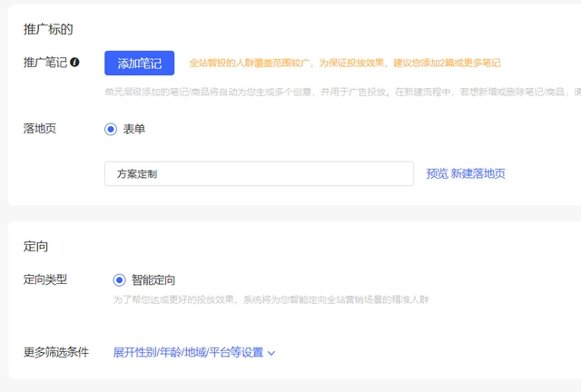
Task: Expand 展开性别/年龄/地域/平台等设置 options
Action: [188, 352]
